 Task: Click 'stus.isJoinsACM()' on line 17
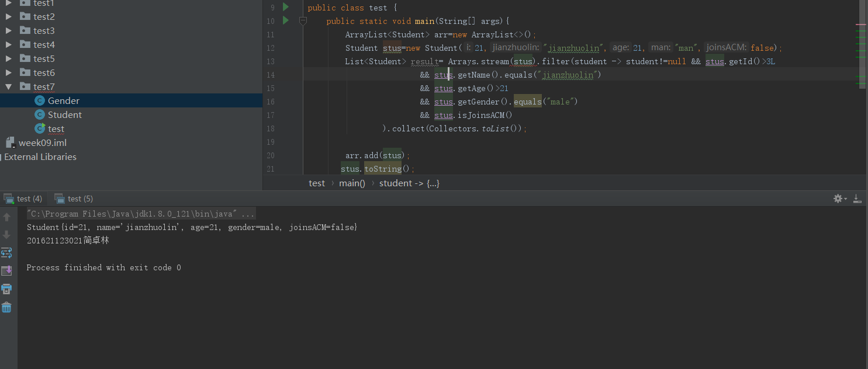[473, 115]
